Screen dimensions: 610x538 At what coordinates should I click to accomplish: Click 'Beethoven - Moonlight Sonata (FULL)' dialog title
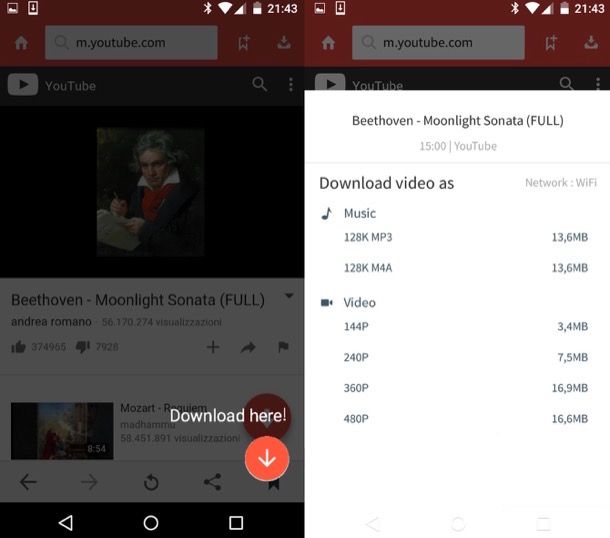click(458, 121)
